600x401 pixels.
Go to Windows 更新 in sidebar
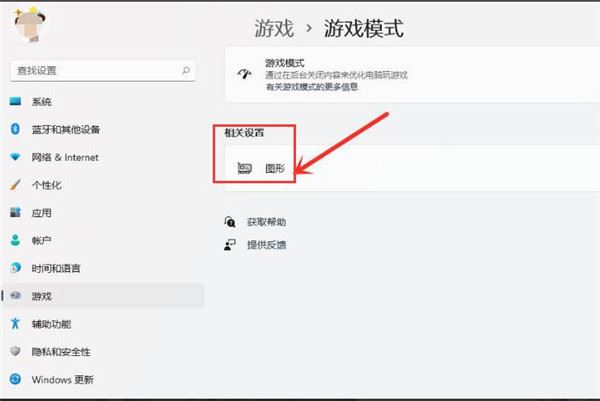click(x=62, y=380)
